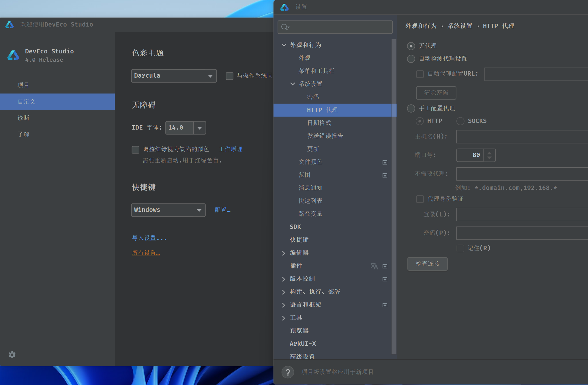Collapse the 外观和行为 tree node

tap(284, 45)
